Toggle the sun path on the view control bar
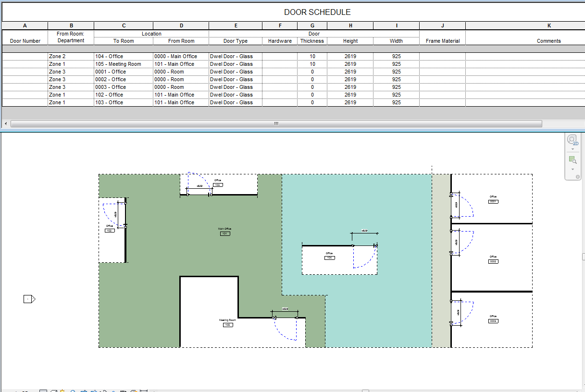Viewport: 585px width, 392px height. coord(62,391)
